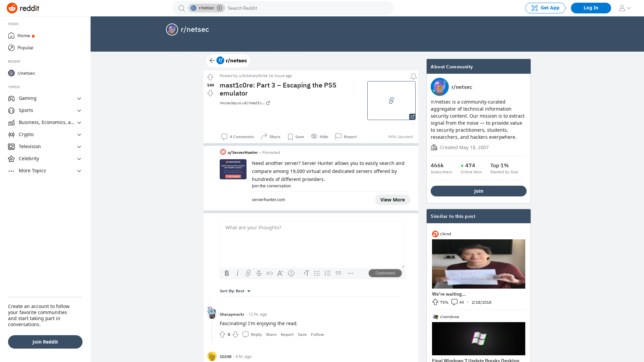Click View More on the ad

click(x=392, y=200)
